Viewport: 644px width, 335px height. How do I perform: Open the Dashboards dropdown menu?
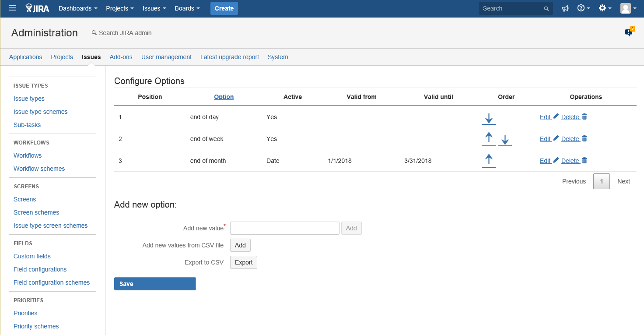(78, 8)
